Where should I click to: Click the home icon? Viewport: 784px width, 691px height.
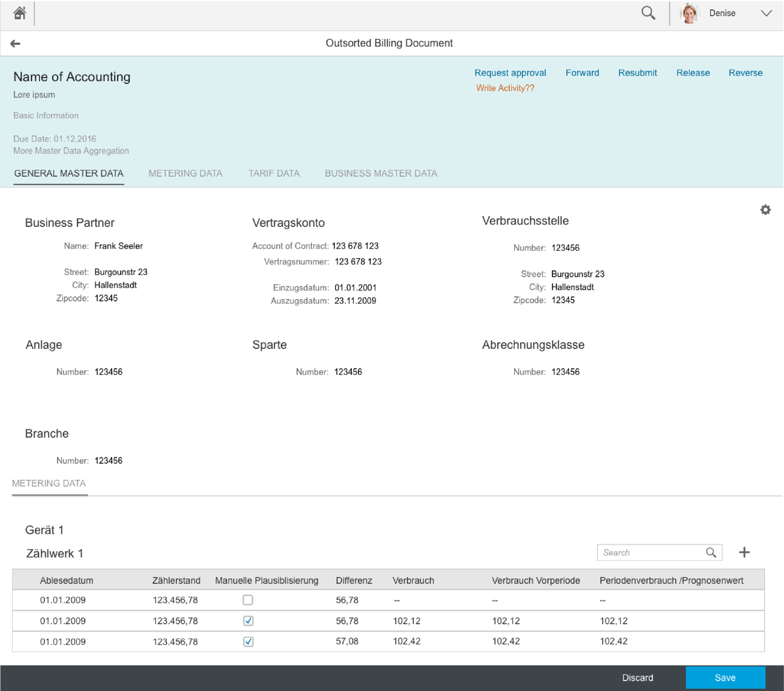click(x=20, y=13)
